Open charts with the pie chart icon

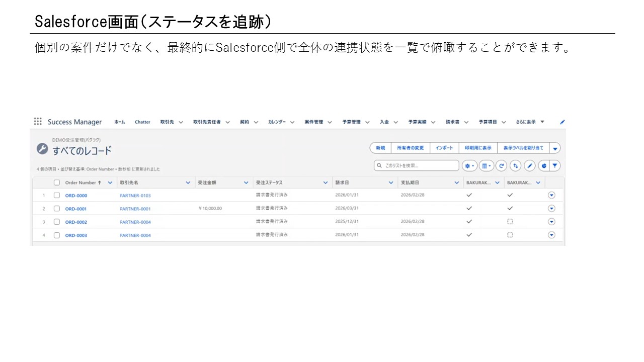(543, 165)
